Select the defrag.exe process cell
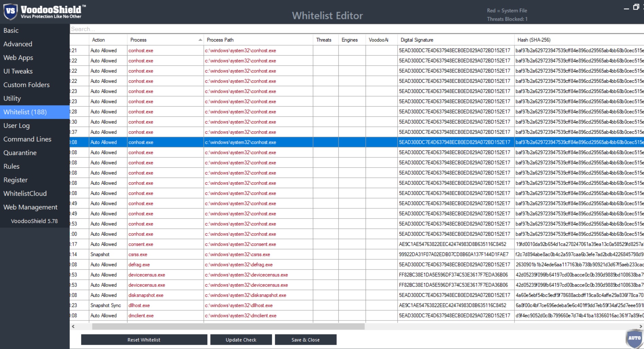The width and height of the screenshot is (644, 349). (x=165, y=265)
